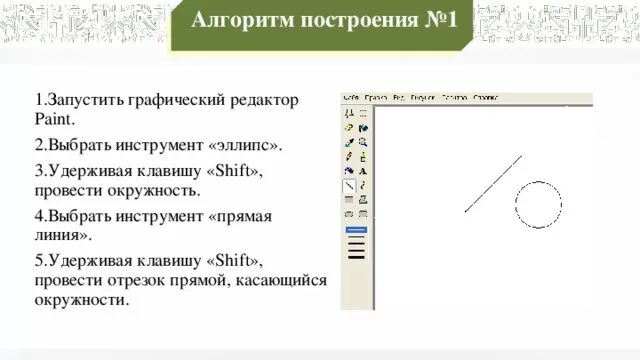The width and height of the screenshot is (640, 360).
Task: Click step '1.Запустить графический редактор'
Action: [x=167, y=100]
